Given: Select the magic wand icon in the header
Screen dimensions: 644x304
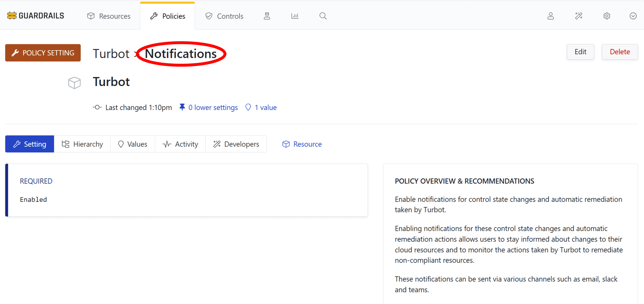Looking at the screenshot, I should click(579, 16).
